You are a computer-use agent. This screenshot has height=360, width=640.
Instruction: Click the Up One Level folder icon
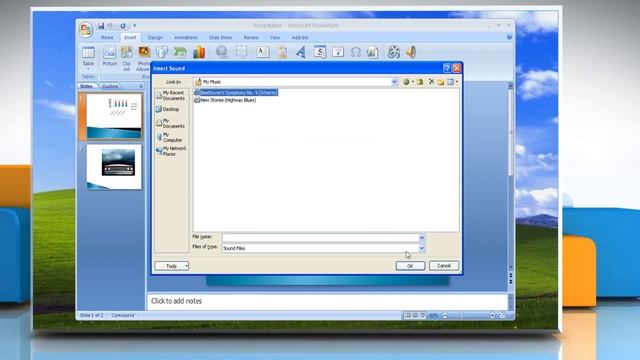pyautogui.click(x=420, y=82)
